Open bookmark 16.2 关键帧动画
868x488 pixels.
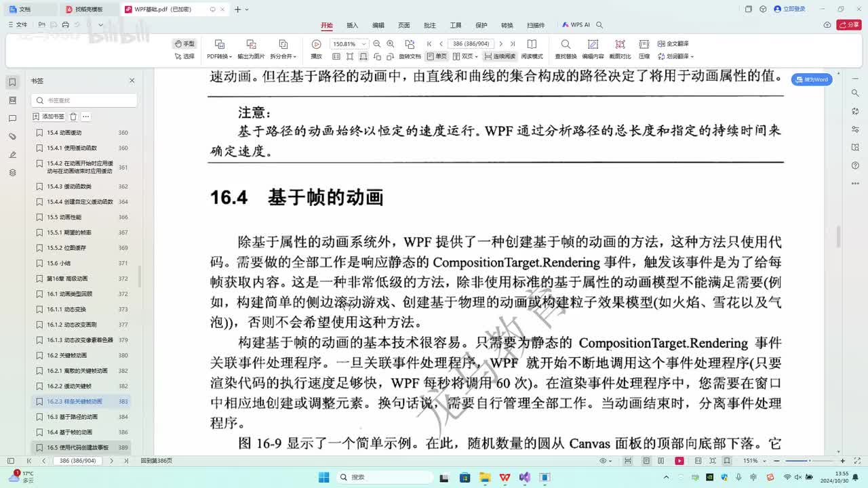pyautogui.click(x=81, y=355)
